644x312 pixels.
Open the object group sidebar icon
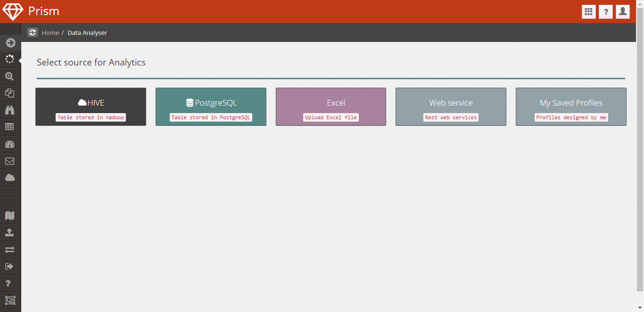(10, 301)
